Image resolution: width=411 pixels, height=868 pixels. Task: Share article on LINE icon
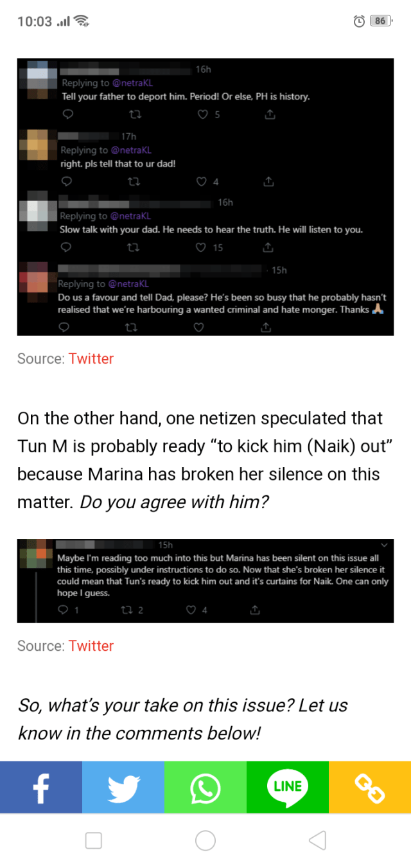click(288, 787)
